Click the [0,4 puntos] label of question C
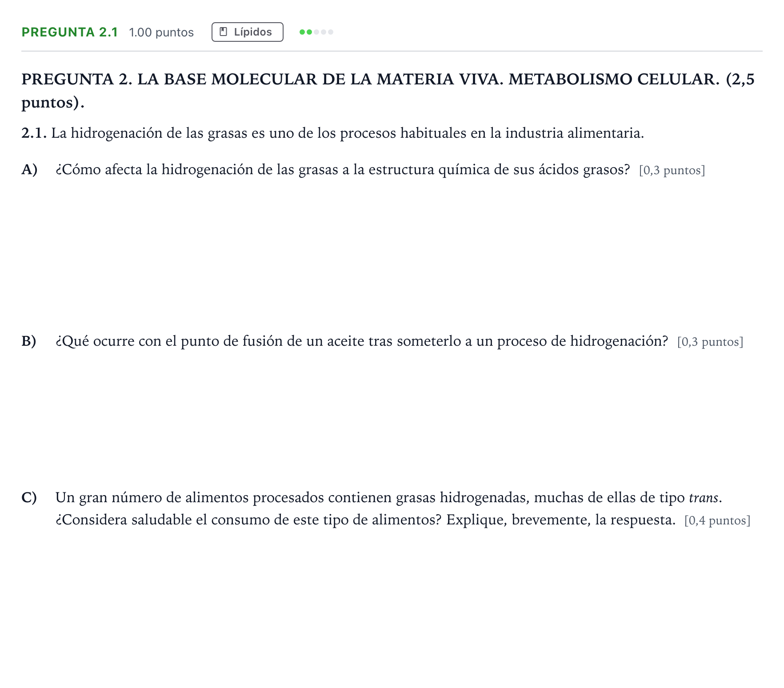 coord(717,520)
